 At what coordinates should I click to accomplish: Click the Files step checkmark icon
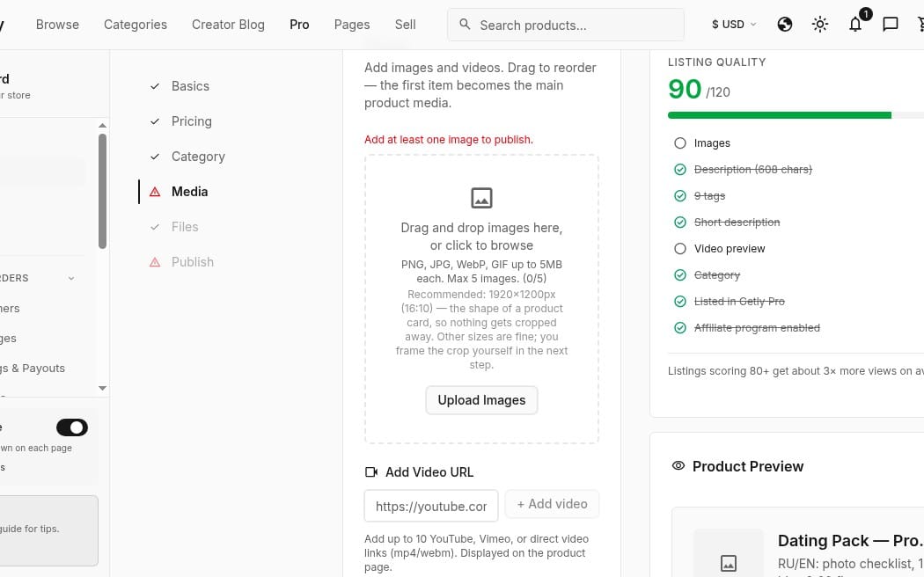[155, 227]
